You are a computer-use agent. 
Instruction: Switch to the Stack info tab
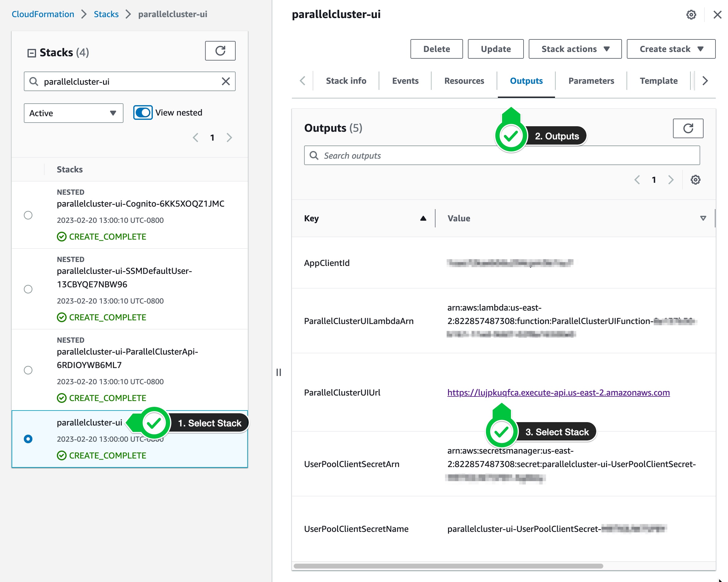point(346,81)
